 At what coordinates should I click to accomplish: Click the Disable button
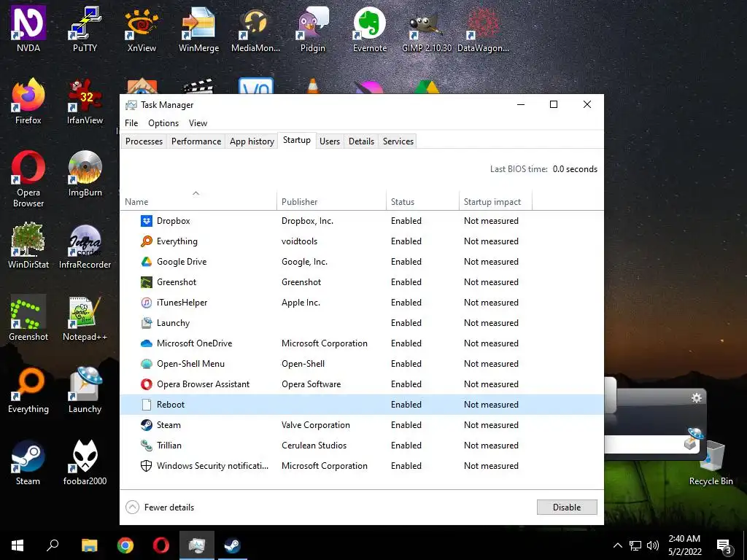point(567,507)
